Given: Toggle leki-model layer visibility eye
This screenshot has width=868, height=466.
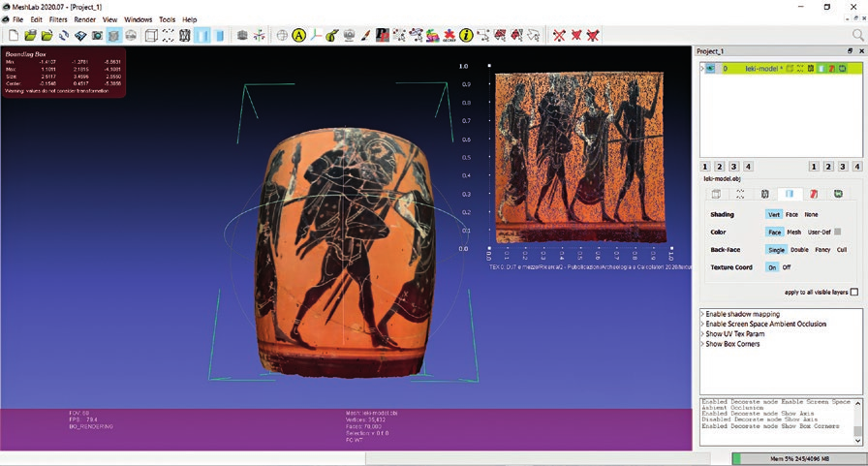Looking at the screenshot, I should [710, 69].
